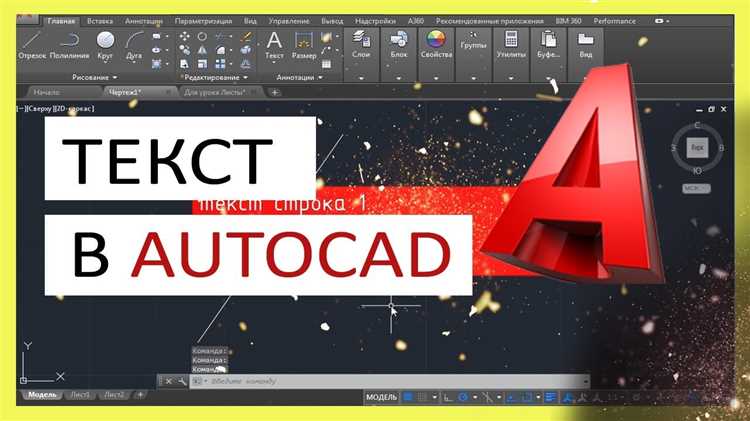Expand the Свойства panel arrow
The width and height of the screenshot is (750, 421).
click(436, 78)
